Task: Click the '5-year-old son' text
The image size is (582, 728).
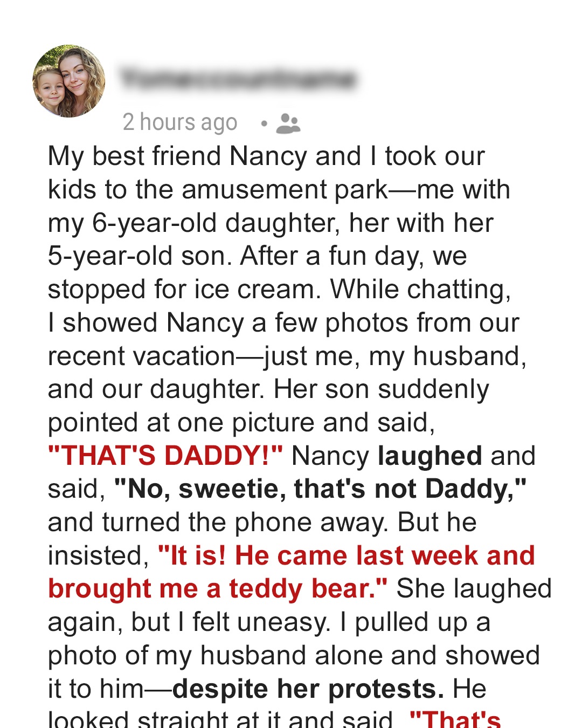Action: coord(140,256)
